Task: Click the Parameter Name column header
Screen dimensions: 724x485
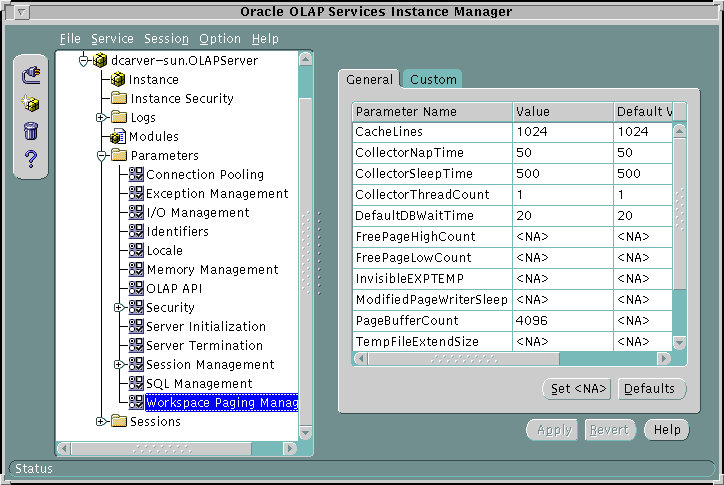Action: (x=432, y=112)
